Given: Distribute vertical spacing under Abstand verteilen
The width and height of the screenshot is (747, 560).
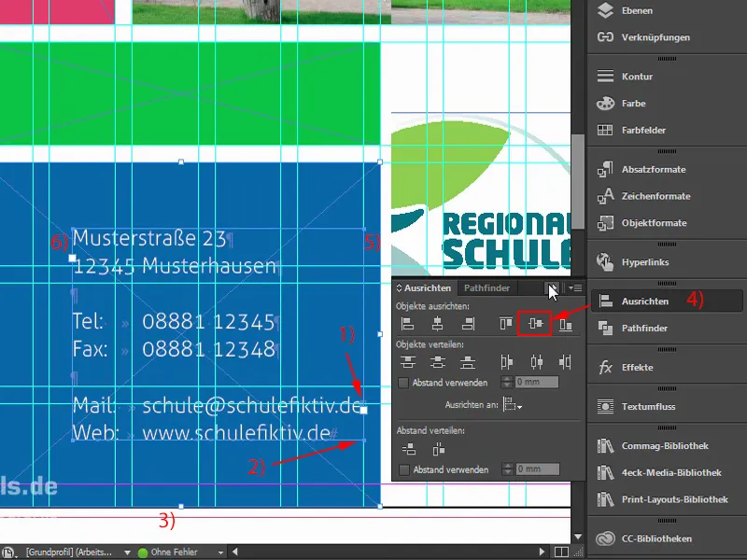Looking at the screenshot, I should (408, 449).
